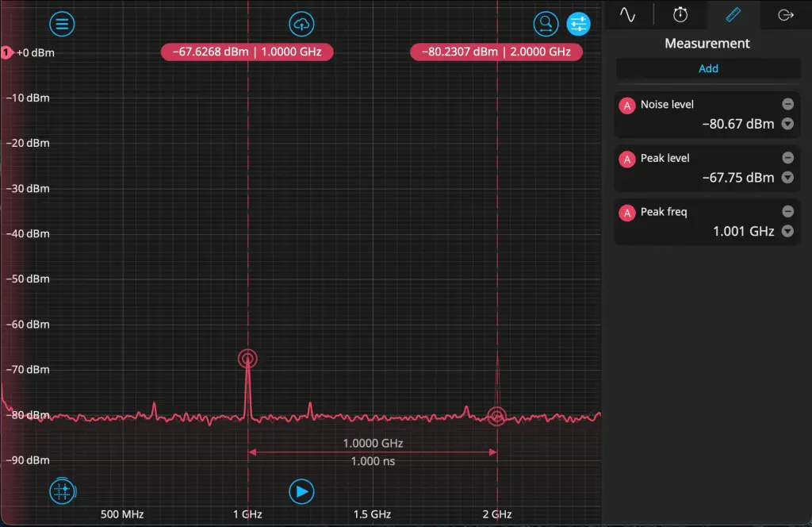Viewport: 812px width, 527px height.
Task: Click Add to create a measurement
Action: point(708,68)
